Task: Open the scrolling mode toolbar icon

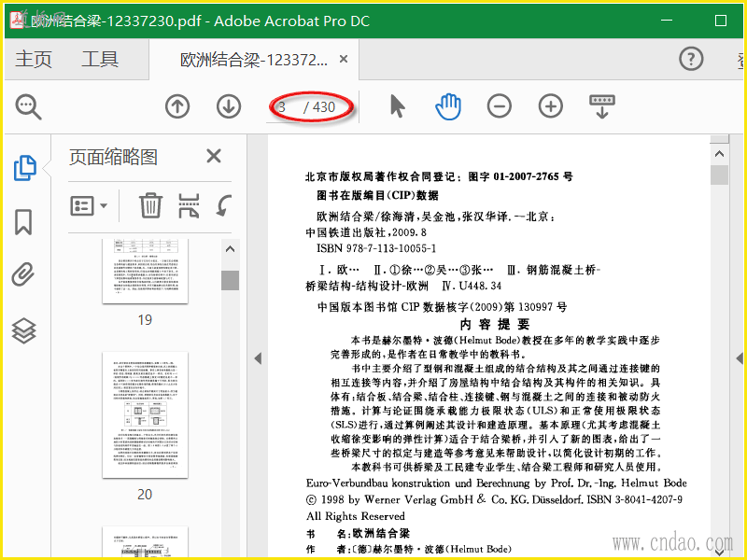Action: pos(602,106)
